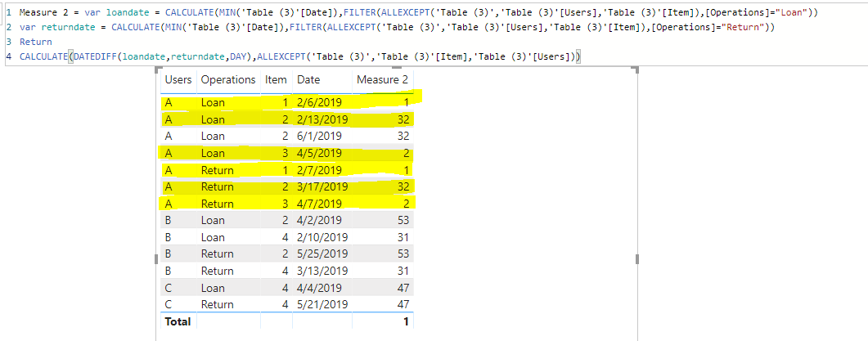
Task: Click the Item column header
Action: 276,79
